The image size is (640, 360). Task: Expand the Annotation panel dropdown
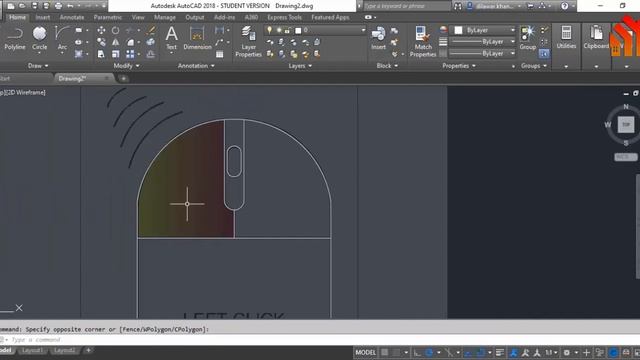[x=196, y=66]
